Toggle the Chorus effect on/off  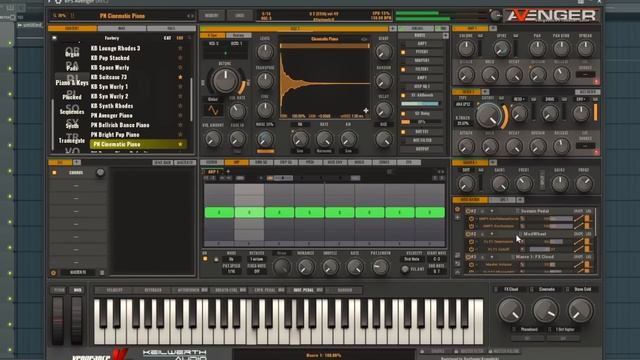pos(54,173)
